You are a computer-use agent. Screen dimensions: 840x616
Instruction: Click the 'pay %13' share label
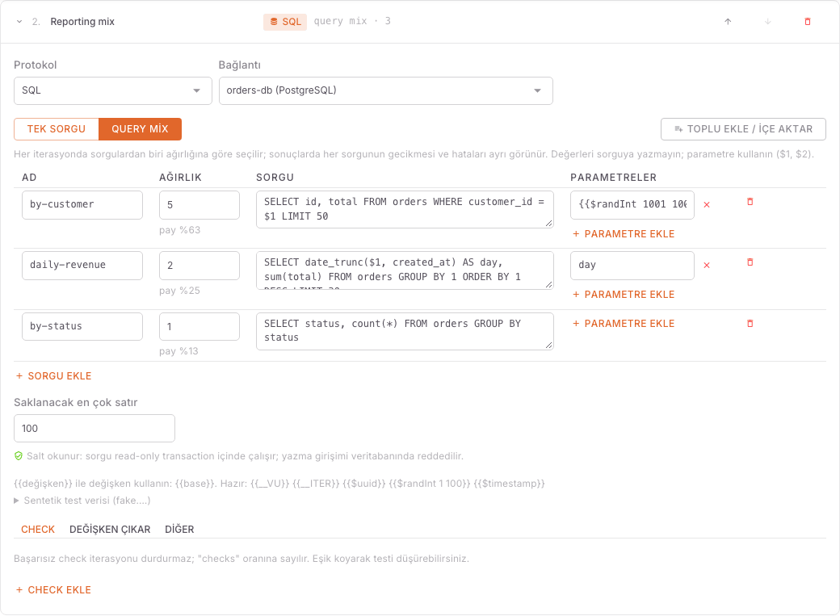tap(179, 351)
